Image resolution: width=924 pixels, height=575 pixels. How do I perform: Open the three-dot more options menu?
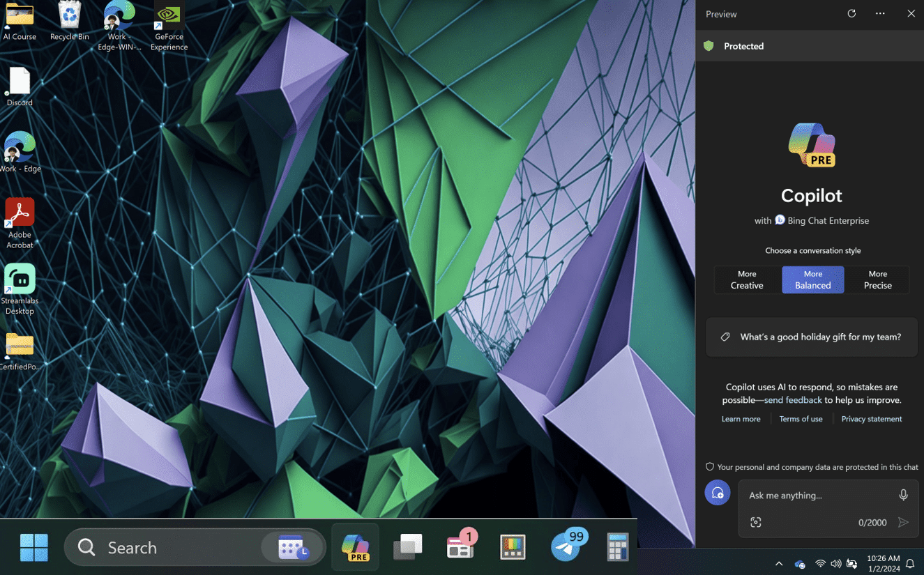[880, 14]
